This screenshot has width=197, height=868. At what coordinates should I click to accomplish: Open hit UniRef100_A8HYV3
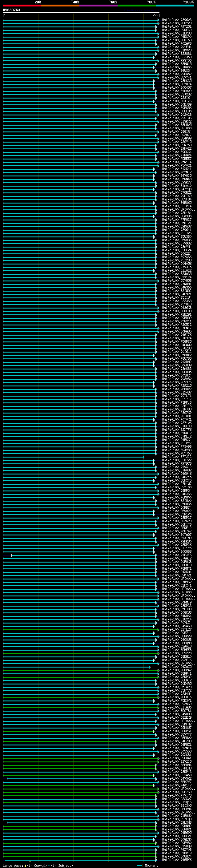[177, 23]
